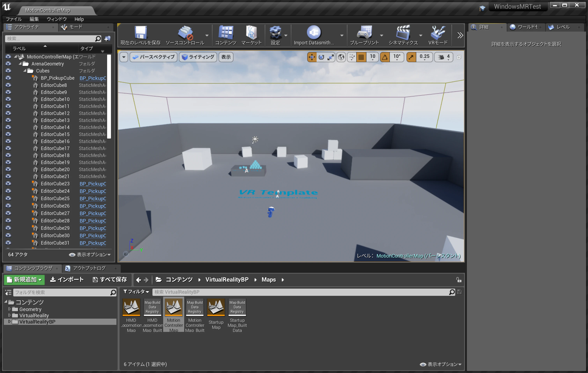
Task: Toggle grid snapping in viewport
Action: pos(361,57)
